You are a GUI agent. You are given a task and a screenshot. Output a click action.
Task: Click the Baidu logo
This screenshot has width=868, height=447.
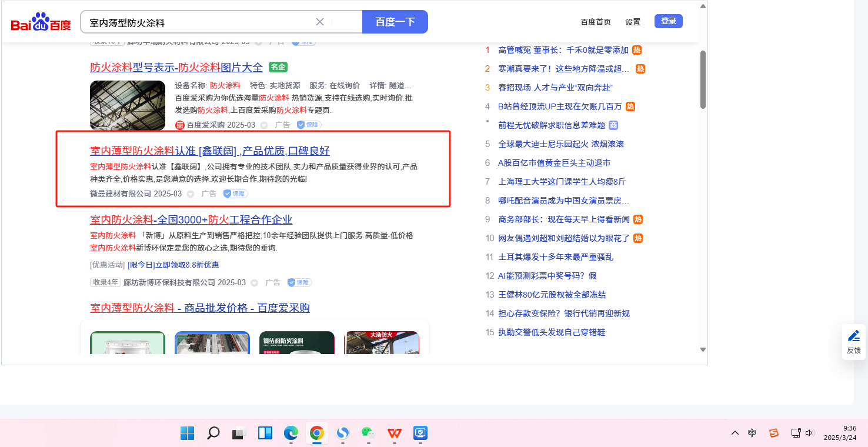pos(41,22)
